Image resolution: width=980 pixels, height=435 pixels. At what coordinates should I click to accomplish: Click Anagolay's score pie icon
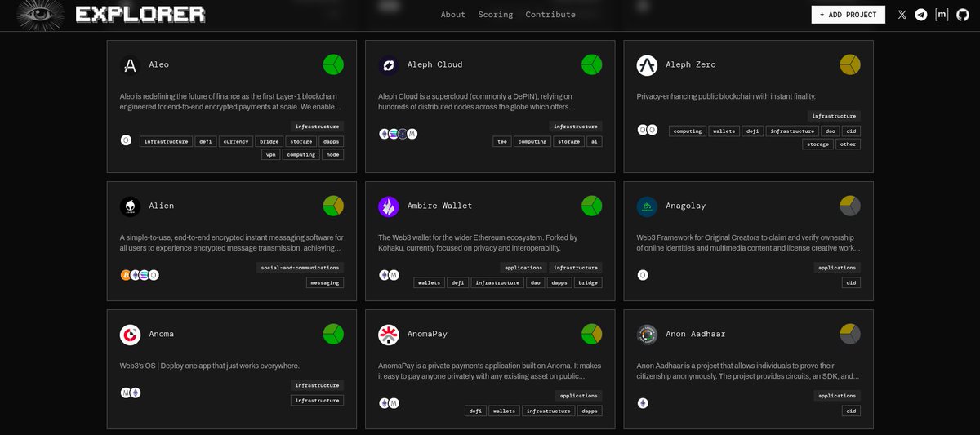click(850, 206)
